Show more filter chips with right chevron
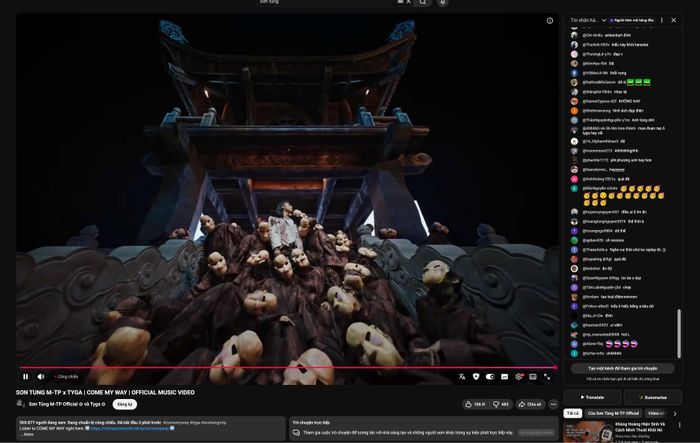Viewport: 700px width, 443px height. [675, 414]
